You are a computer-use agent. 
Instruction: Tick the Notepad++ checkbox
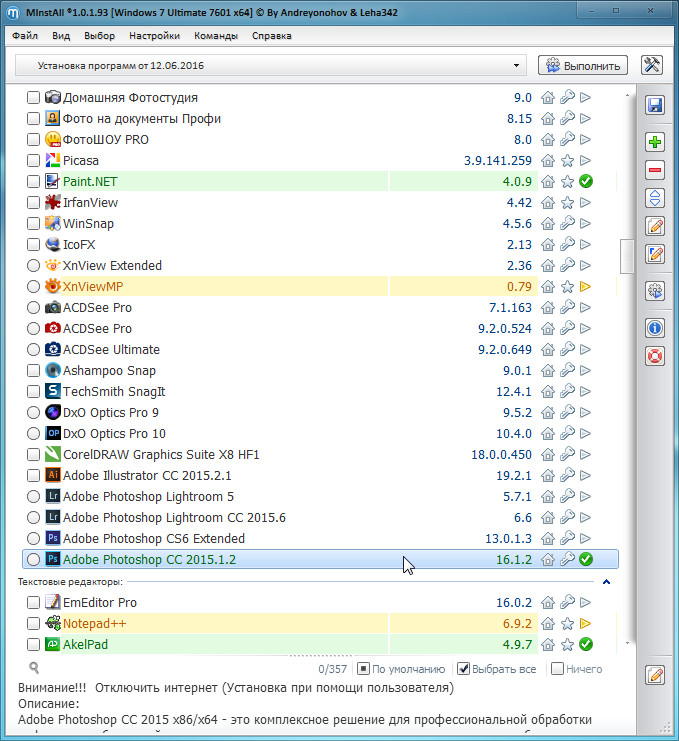[x=33, y=624]
